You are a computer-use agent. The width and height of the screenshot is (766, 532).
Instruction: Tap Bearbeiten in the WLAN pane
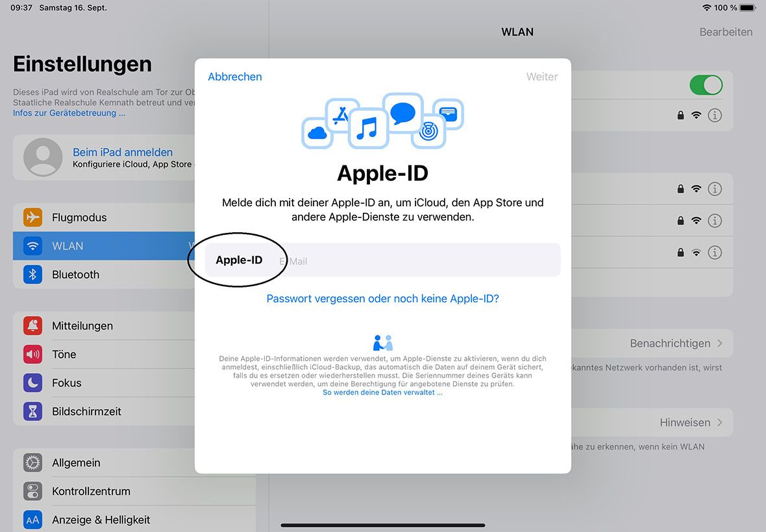tap(726, 32)
